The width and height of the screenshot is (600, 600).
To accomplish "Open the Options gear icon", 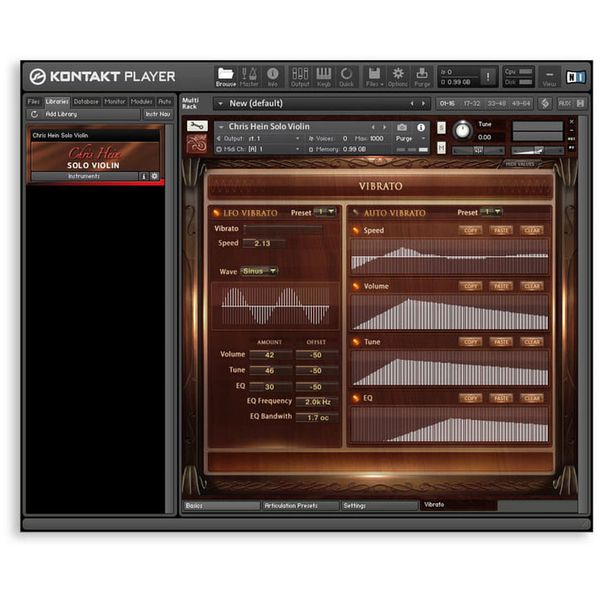I will pos(398,77).
